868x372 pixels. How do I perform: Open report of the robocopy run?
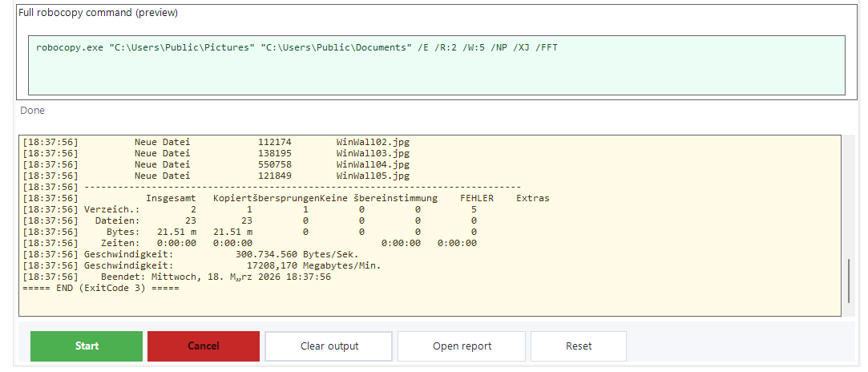[462, 346]
